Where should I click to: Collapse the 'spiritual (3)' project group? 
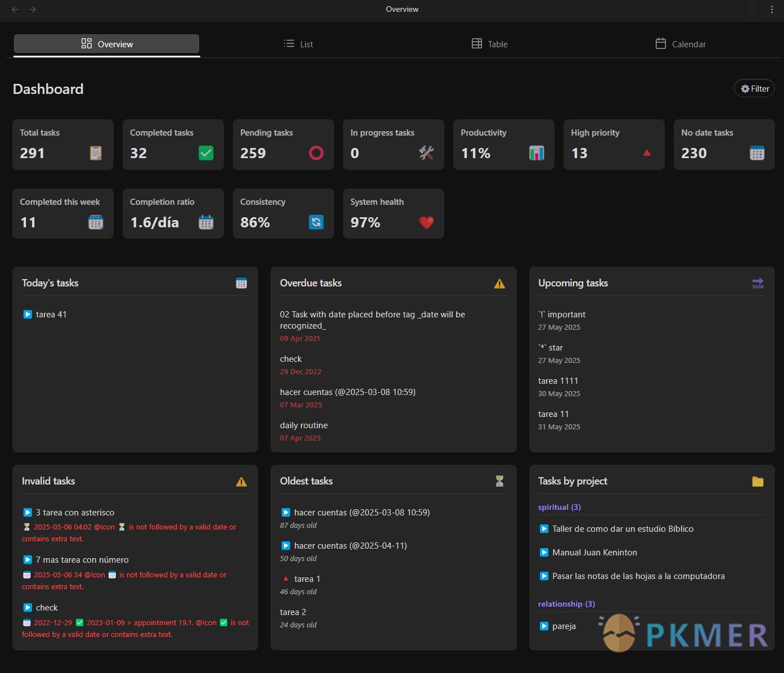(560, 507)
